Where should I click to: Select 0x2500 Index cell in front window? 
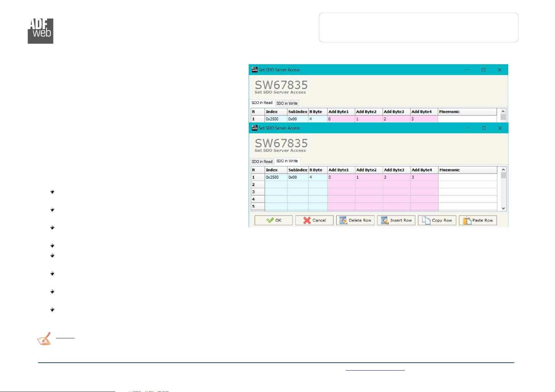[x=276, y=177]
